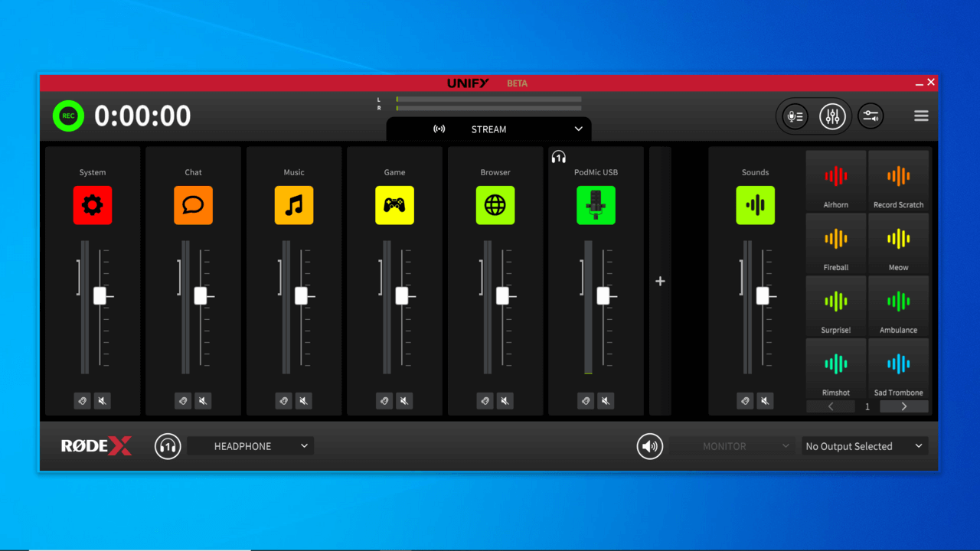Toggle listen ear button on Sounds channel
Viewport: 980px width, 551px height.
745,400
